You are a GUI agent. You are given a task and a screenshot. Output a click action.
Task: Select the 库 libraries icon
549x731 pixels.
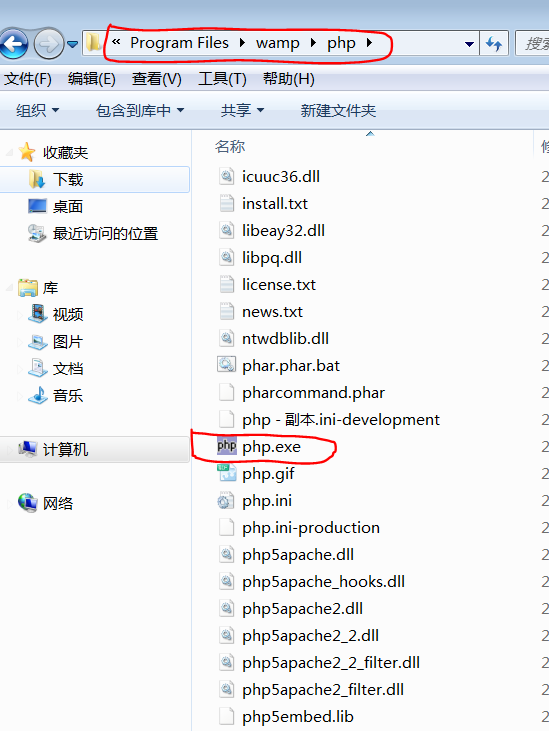(28, 288)
